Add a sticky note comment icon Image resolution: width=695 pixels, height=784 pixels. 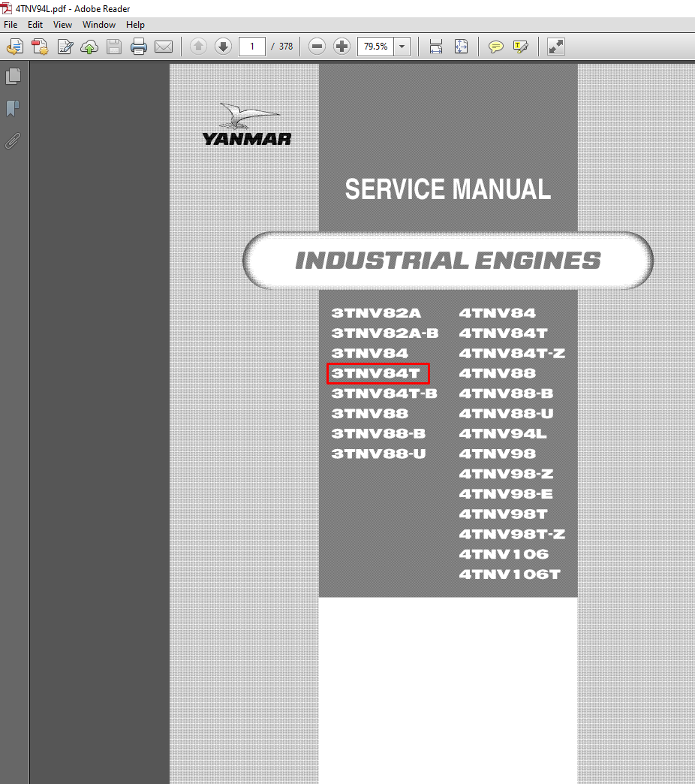click(x=495, y=47)
